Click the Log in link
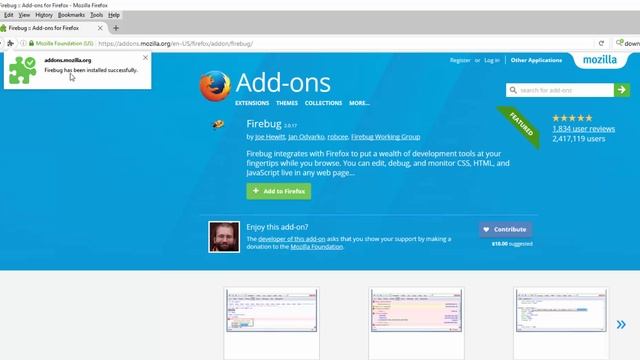 (x=492, y=60)
